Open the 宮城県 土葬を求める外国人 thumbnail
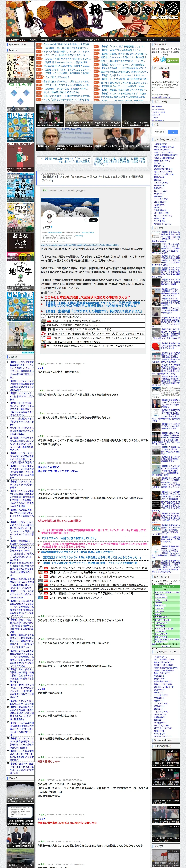 (x=79, y=116)
